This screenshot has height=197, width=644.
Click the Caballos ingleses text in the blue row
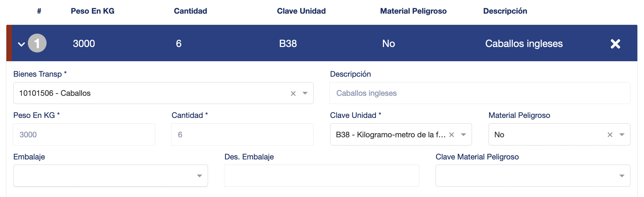point(524,43)
